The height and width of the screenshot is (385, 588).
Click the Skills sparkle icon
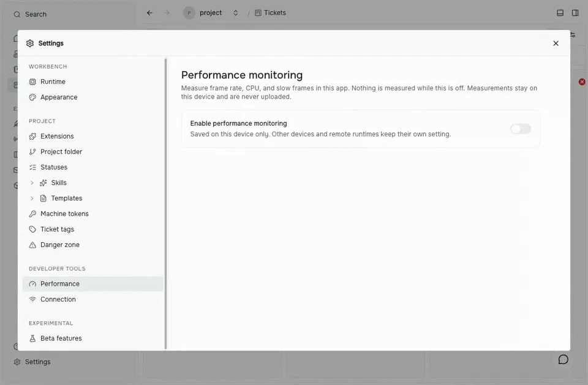43,183
